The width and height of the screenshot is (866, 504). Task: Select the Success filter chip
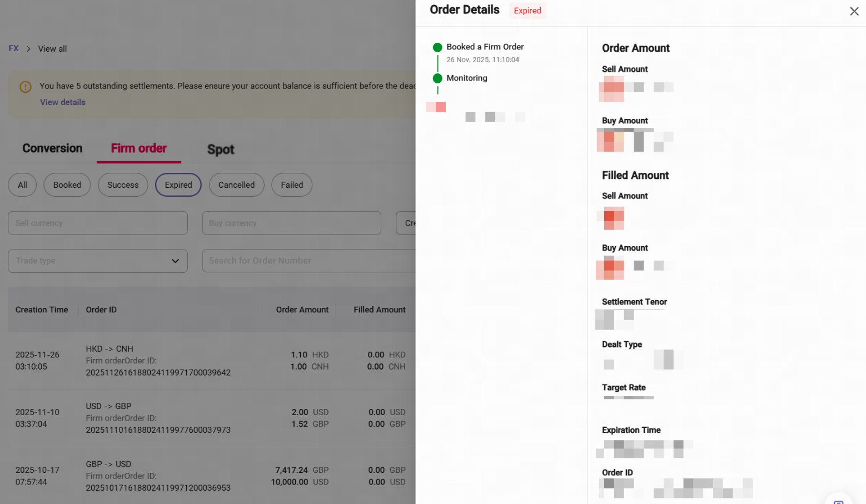pos(123,185)
